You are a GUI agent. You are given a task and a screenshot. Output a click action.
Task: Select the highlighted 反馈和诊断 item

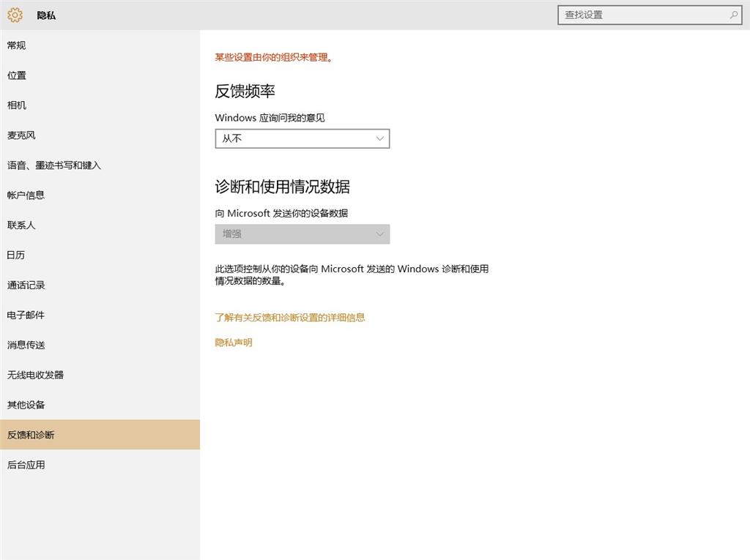[x=100, y=435]
